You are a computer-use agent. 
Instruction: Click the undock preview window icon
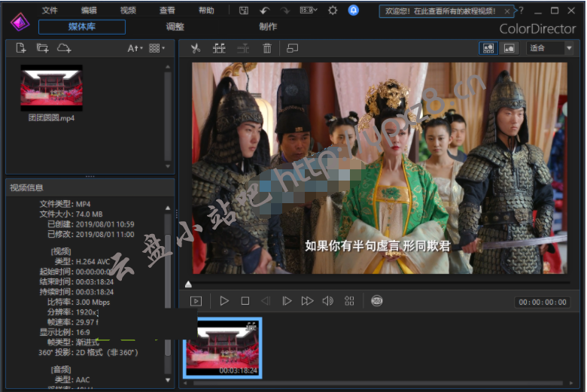tap(292, 48)
